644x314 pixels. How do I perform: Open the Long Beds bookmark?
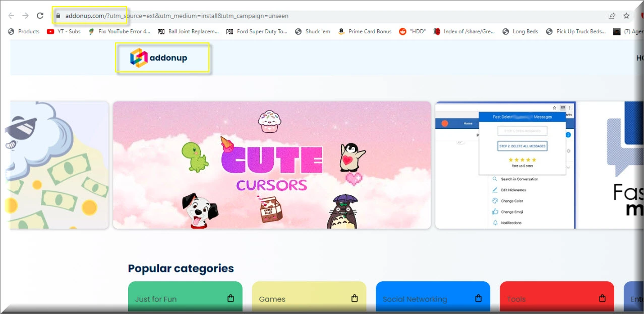tap(520, 31)
